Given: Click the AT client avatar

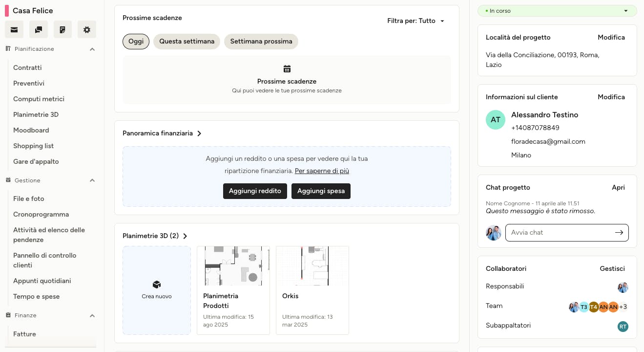Looking at the screenshot, I should 496,120.
